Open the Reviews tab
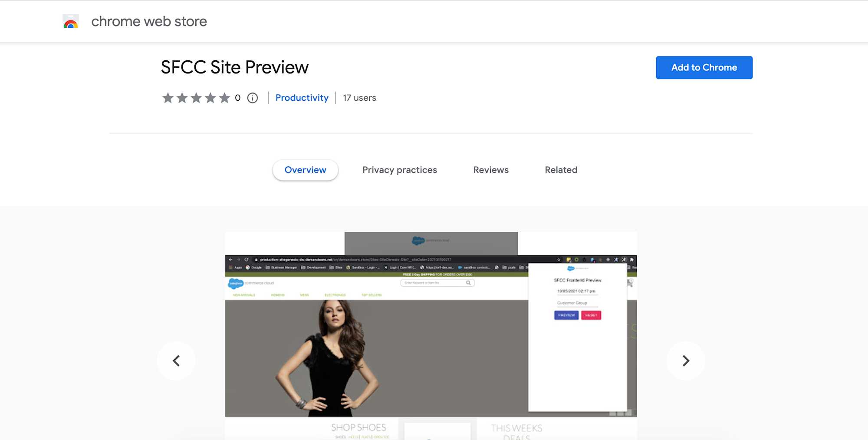Viewport: 868px width, 440px height. tap(491, 170)
